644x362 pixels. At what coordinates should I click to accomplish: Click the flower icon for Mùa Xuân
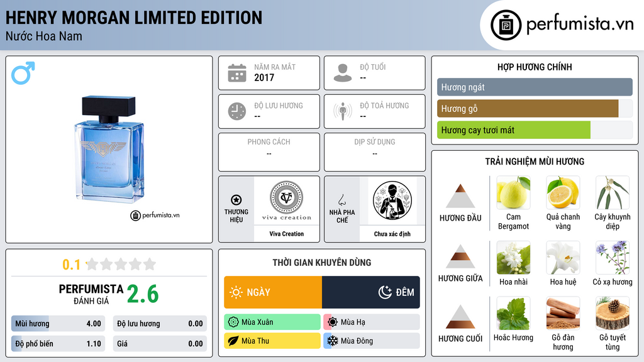click(233, 322)
